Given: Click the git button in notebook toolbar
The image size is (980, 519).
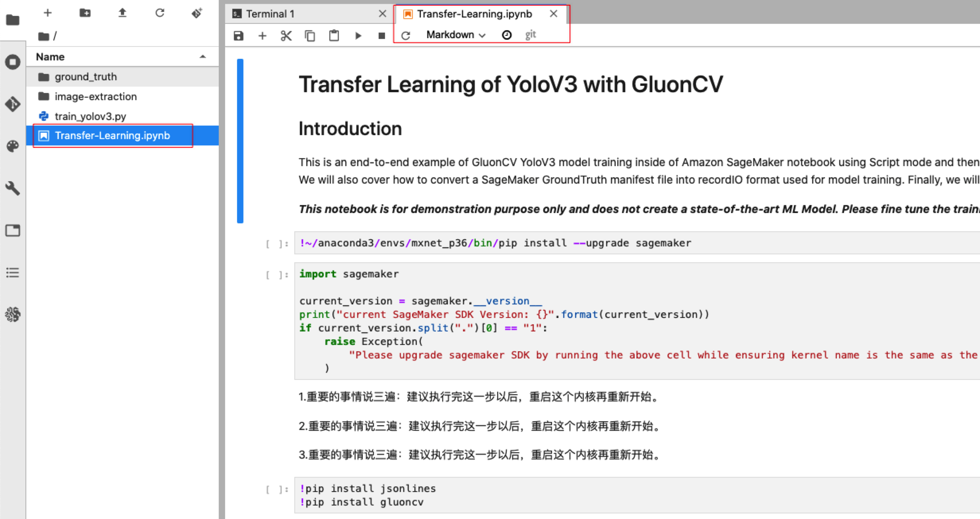Looking at the screenshot, I should 531,35.
